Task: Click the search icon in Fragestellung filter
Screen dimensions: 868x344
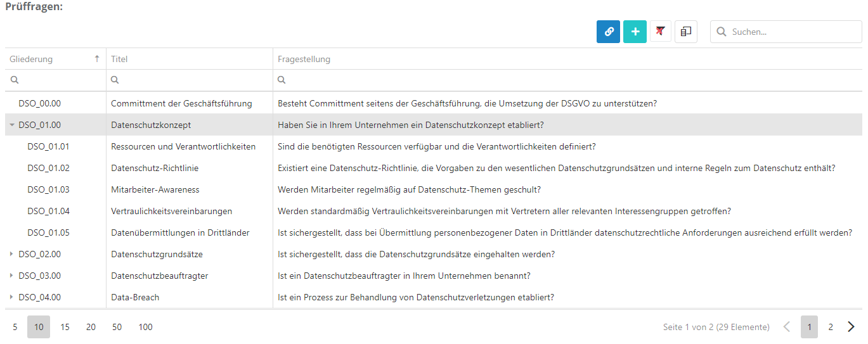Action: point(282,80)
